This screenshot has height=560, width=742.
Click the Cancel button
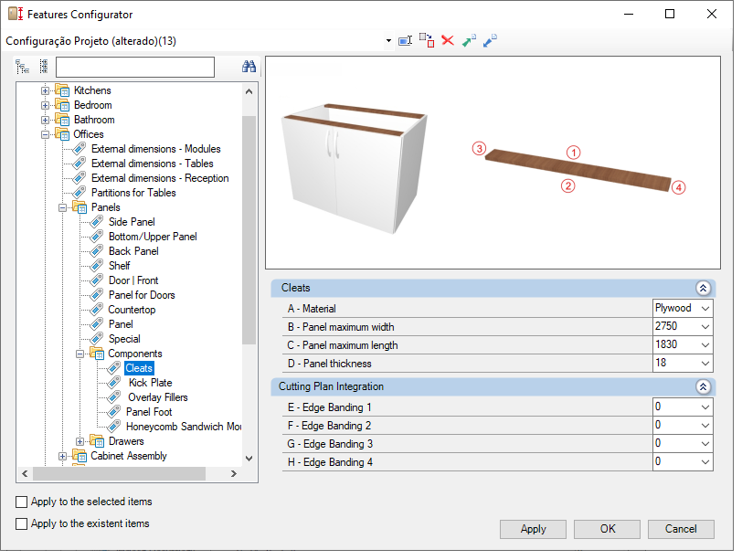[x=681, y=529]
